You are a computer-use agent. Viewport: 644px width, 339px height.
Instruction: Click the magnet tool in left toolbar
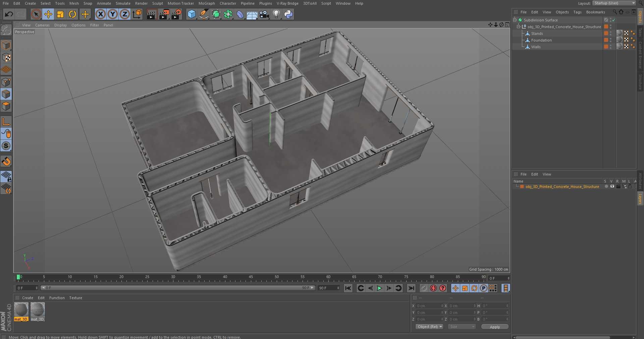point(6,161)
